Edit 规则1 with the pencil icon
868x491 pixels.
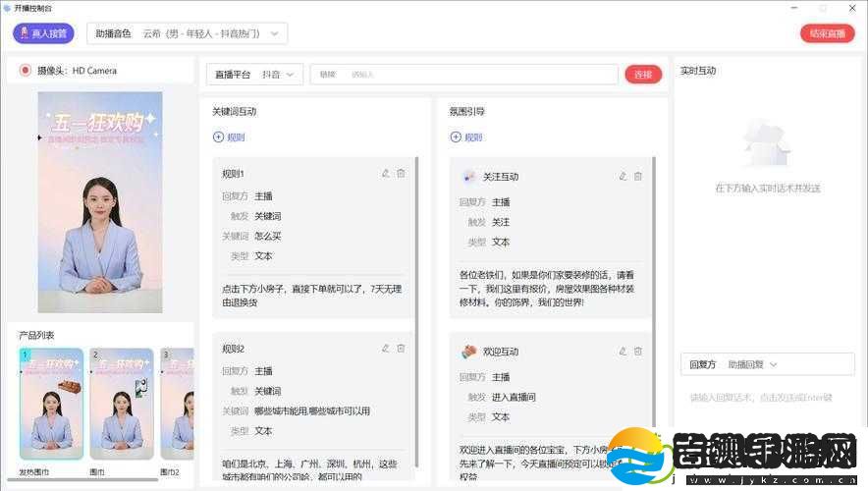point(385,173)
